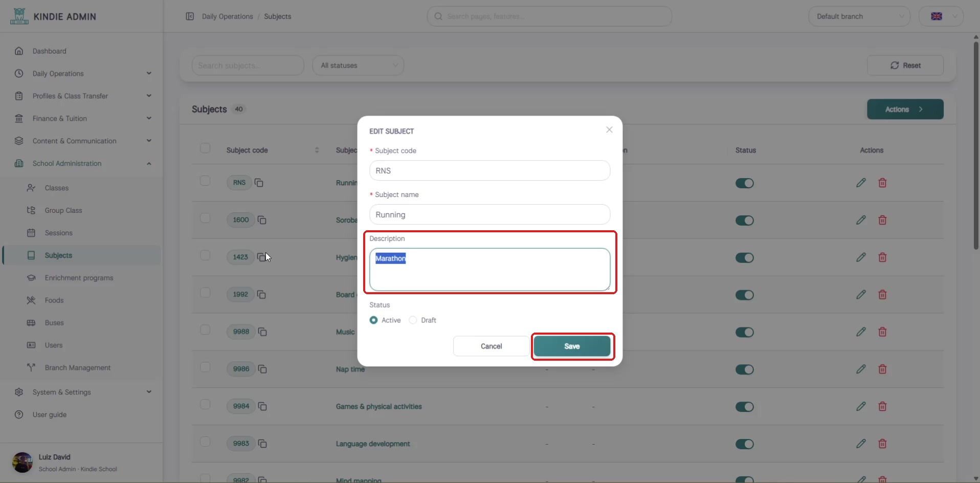Viewport: 980px width, 483px height.
Task: Click the Reset filters button
Action: (905, 65)
